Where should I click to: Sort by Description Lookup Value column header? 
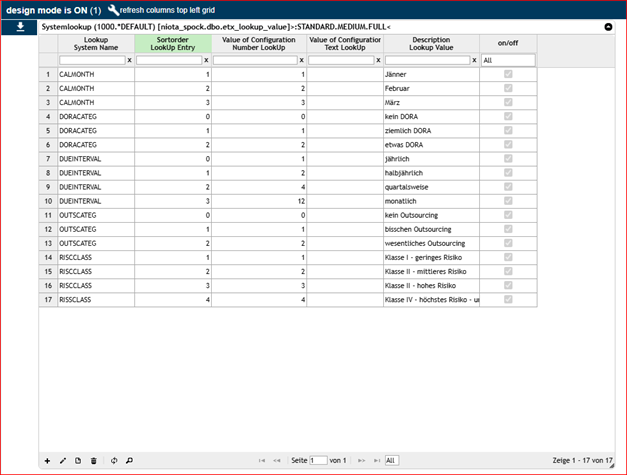click(431, 43)
